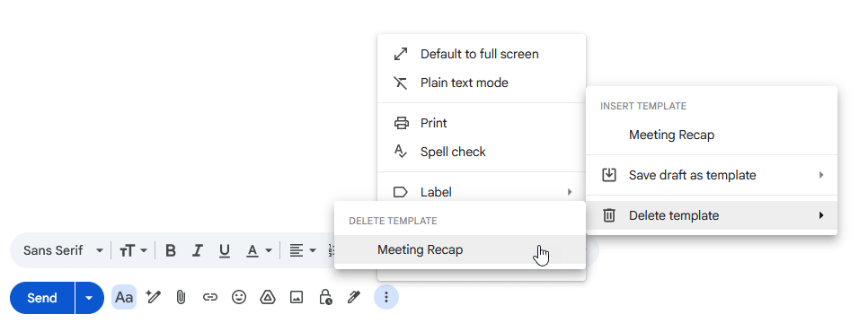
Task: Open the Delete template submenu
Action: (712, 215)
